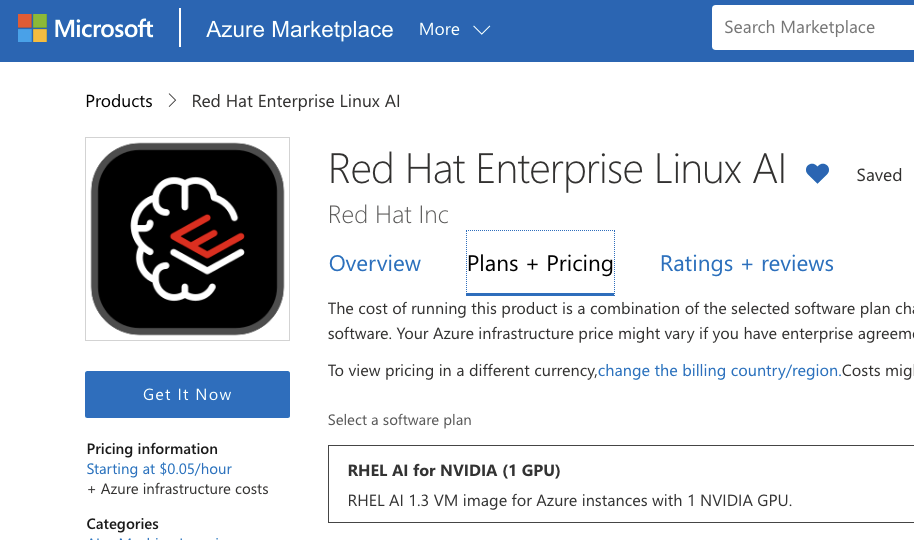Open change the billing country/region link
The height and width of the screenshot is (540, 914).
tap(719, 370)
